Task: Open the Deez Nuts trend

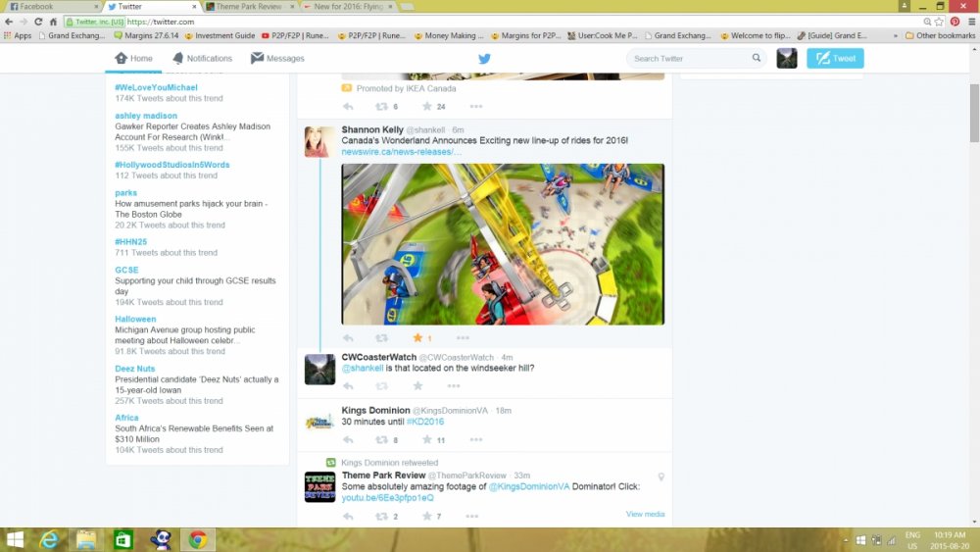Action: click(x=135, y=369)
